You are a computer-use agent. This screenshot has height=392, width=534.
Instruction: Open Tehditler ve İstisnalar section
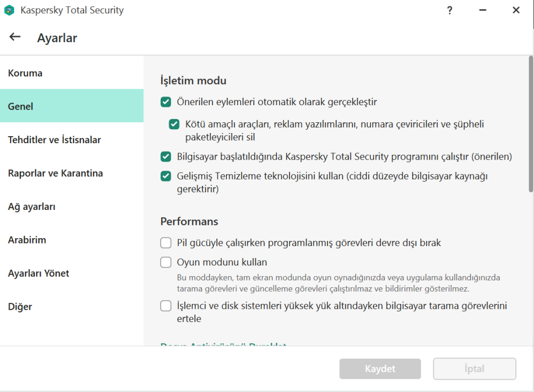click(x=72, y=139)
